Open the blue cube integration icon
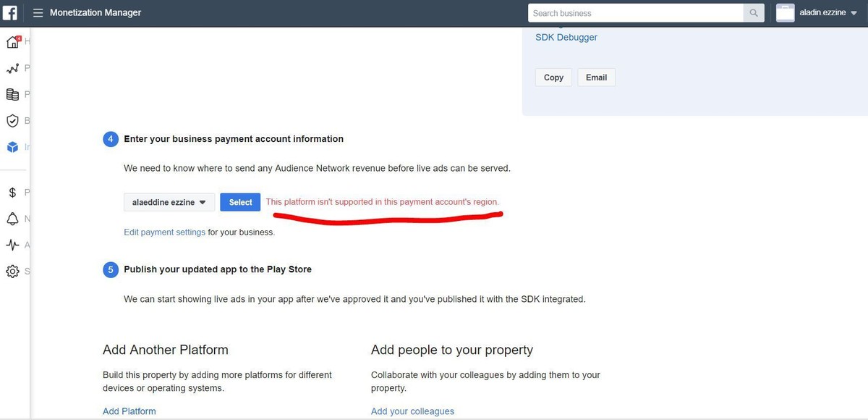868x420 pixels. [x=12, y=147]
